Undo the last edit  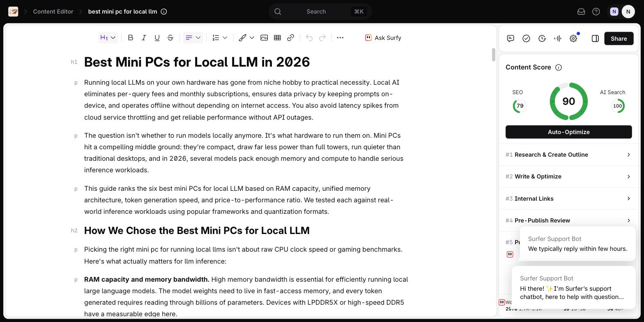click(309, 37)
